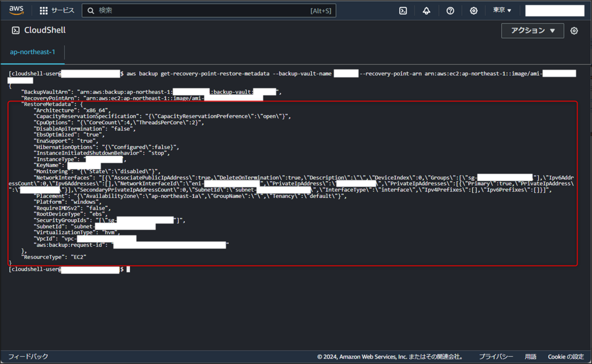
Task: Expand the 東京 region selector
Action: pos(502,10)
